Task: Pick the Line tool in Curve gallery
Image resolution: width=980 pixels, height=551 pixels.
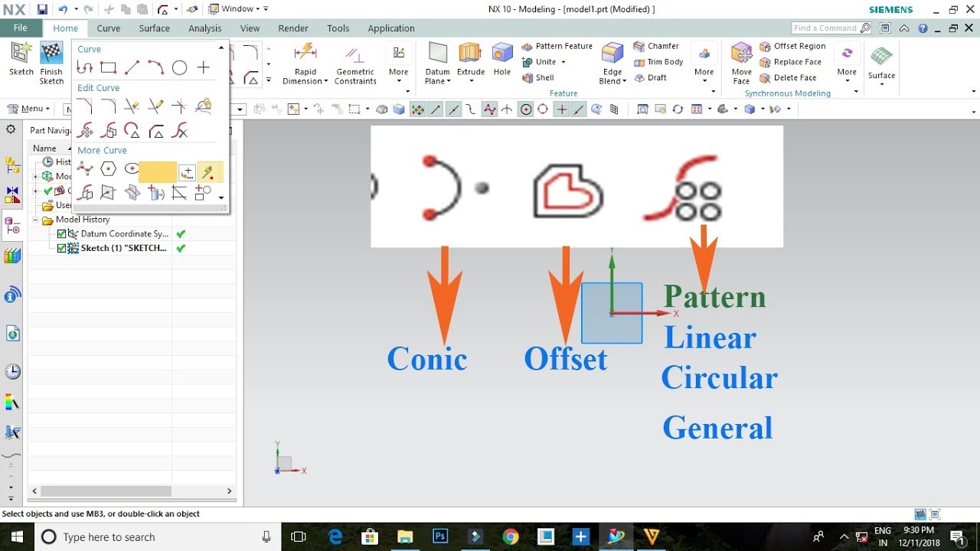Action: [x=132, y=68]
